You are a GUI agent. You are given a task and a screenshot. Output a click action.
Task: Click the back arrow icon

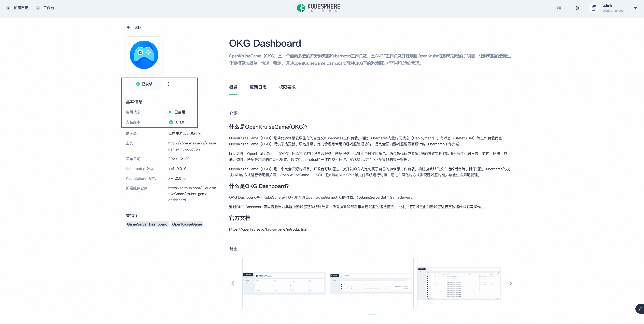pos(129,27)
